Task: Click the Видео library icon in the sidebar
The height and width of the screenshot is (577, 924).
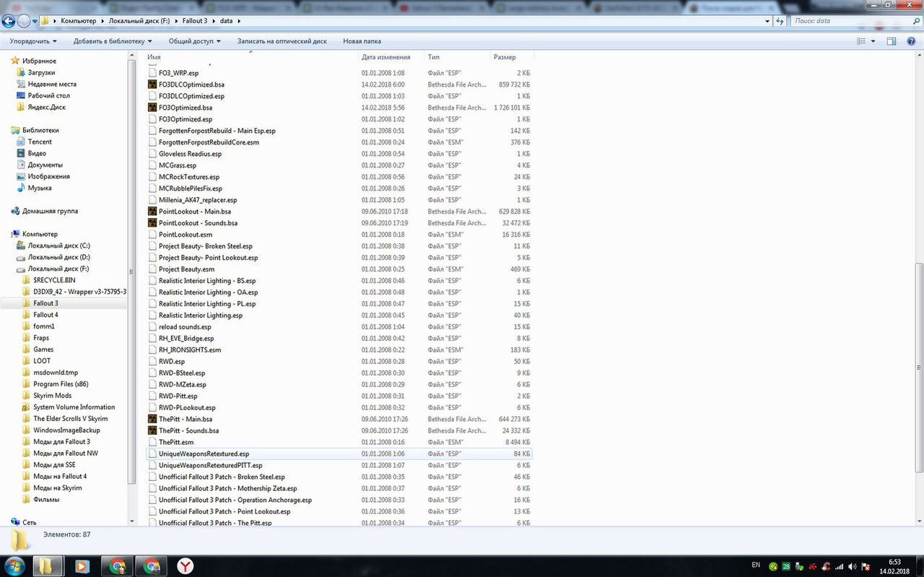Action: (21, 153)
